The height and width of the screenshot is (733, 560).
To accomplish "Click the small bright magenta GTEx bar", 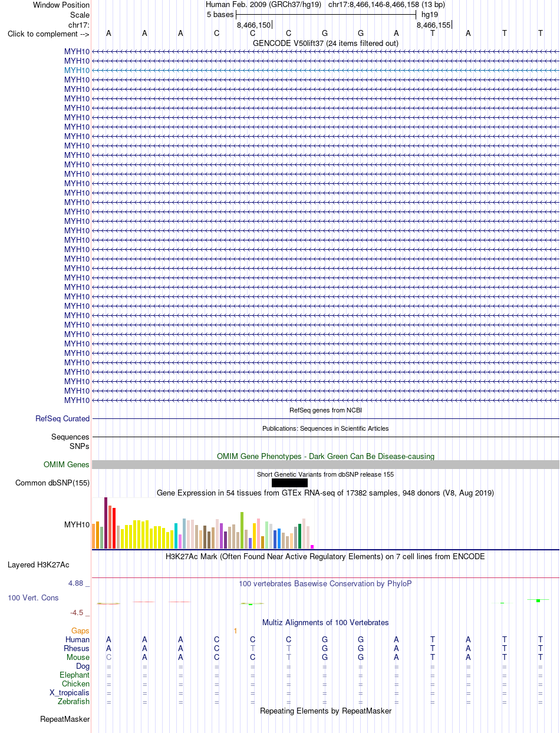I will [x=312, y=547].
